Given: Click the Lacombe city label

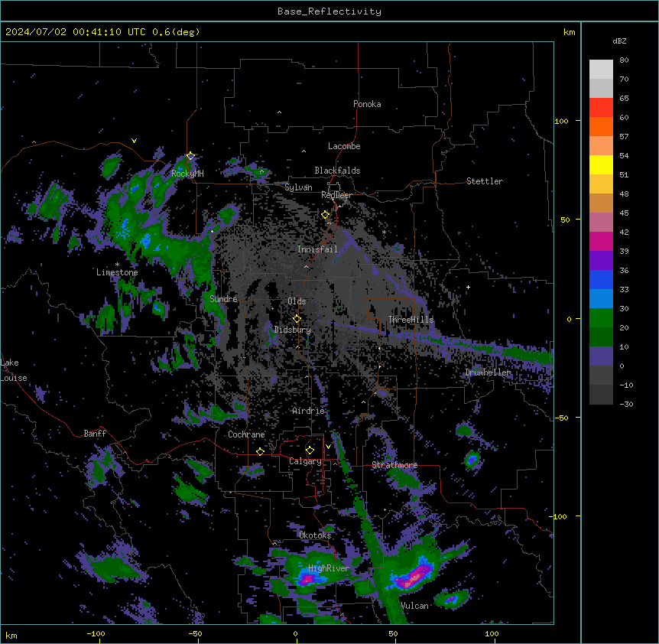Looking at the screenshot, I should (344, 146).
